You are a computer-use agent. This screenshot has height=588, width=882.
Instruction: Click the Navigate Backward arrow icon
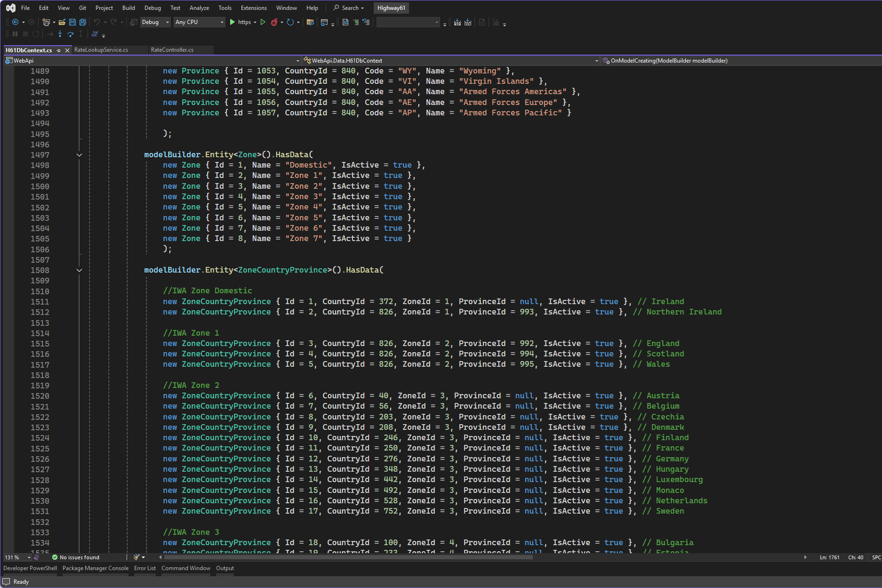click(16, 22)
